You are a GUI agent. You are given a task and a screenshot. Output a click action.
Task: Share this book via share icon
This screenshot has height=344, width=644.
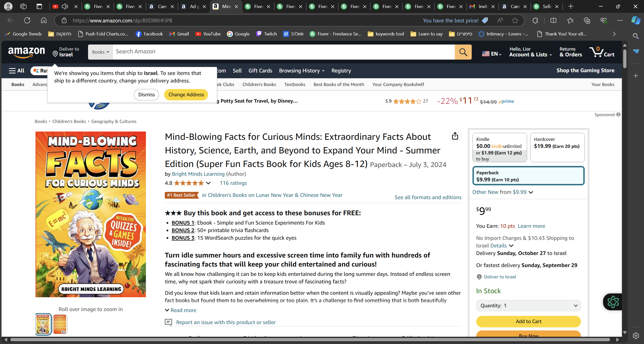(455, 136)
